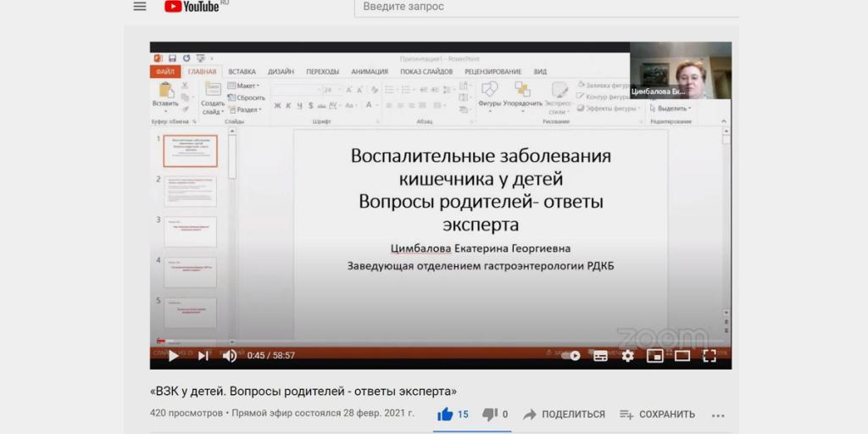Open more actions three-dot menu

[x=718, y=415]
